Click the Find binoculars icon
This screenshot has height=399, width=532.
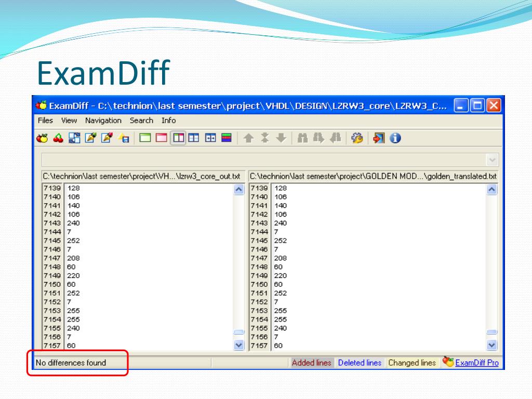click(302, 138)
